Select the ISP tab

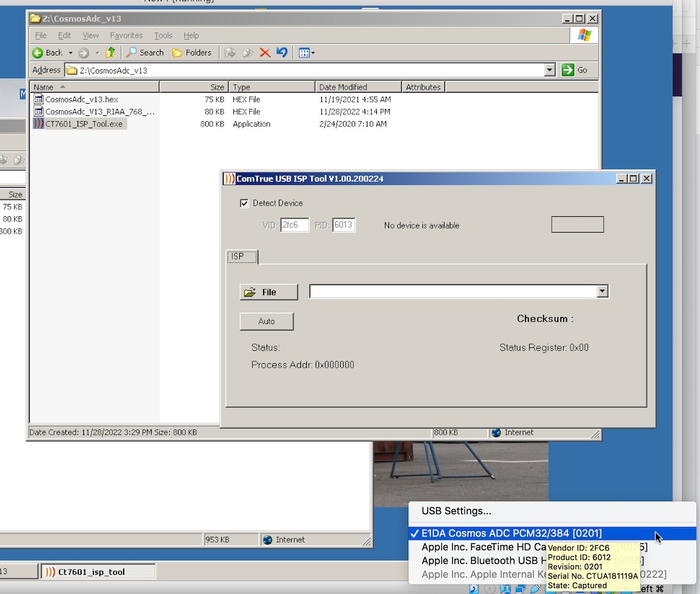[x=242, y=256]
